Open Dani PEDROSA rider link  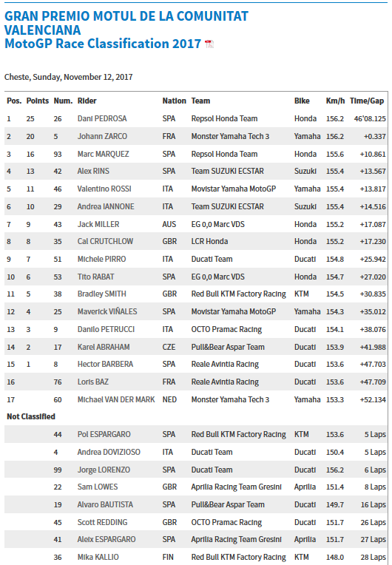pyautogui.click(x=102, y=118)
